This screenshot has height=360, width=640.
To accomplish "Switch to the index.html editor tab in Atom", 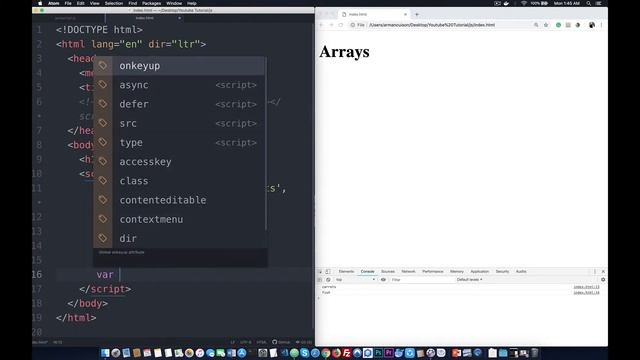I will point(144,18).
